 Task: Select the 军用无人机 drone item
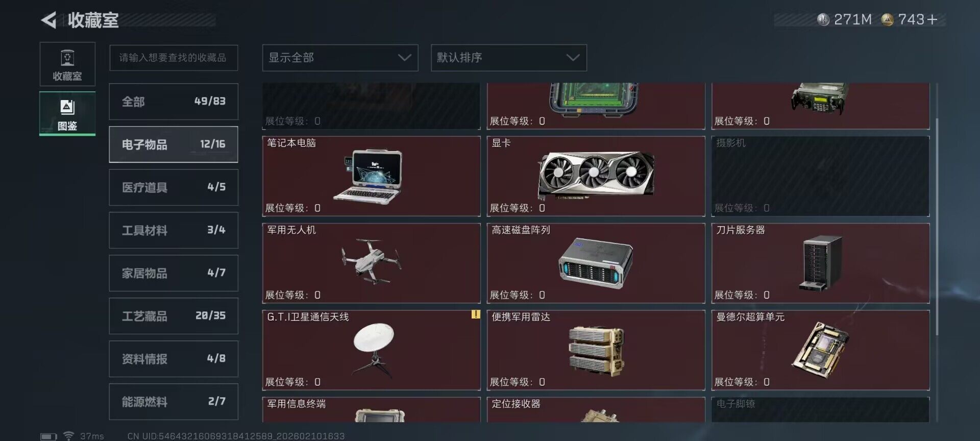point(371,263)
